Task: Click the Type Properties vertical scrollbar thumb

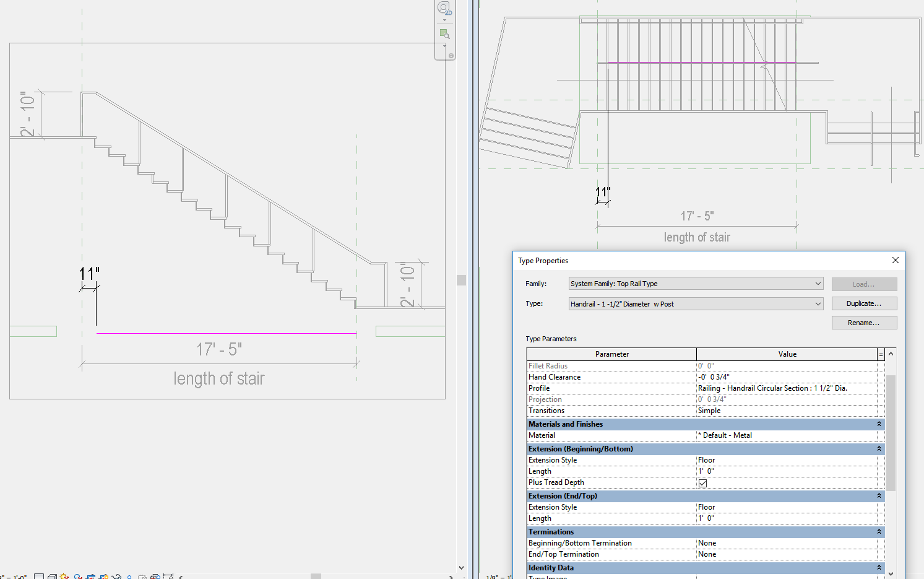Action: pyautogui.click(x=891, y=433)
